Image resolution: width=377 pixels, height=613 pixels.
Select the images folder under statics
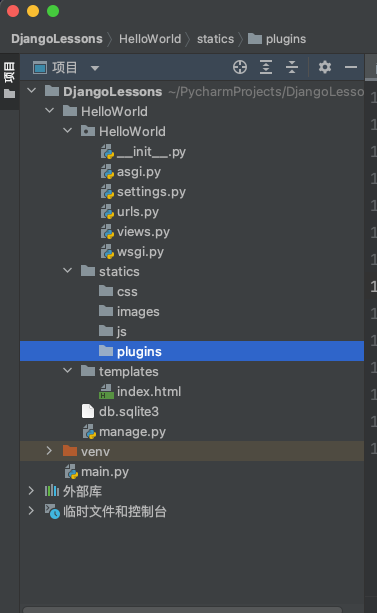[129, 312]
